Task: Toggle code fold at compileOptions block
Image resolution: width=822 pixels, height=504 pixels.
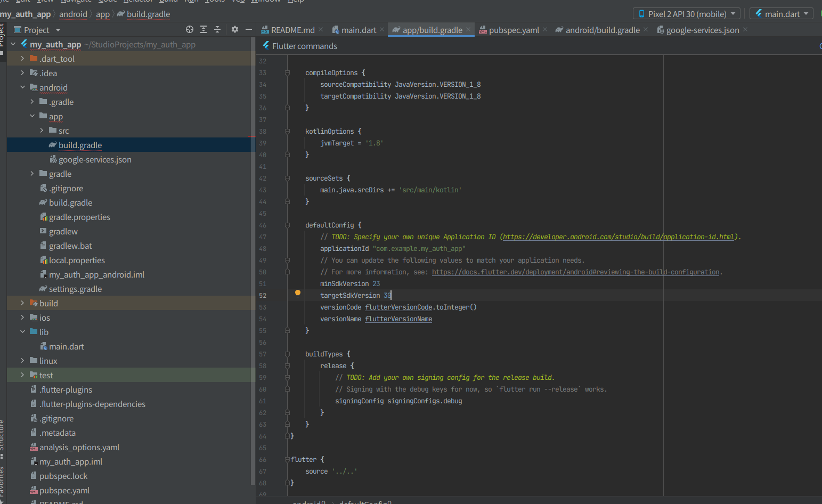Action: [287, 73]
